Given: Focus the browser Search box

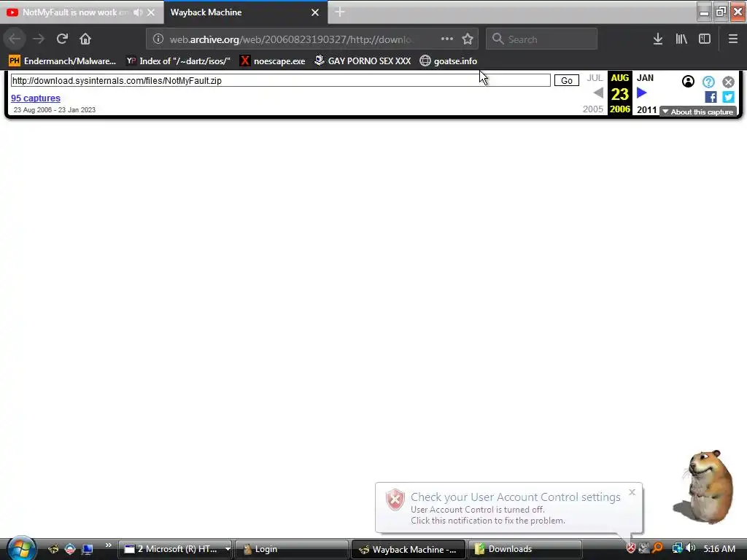Looking at the screenshot, I should (542, 39).
